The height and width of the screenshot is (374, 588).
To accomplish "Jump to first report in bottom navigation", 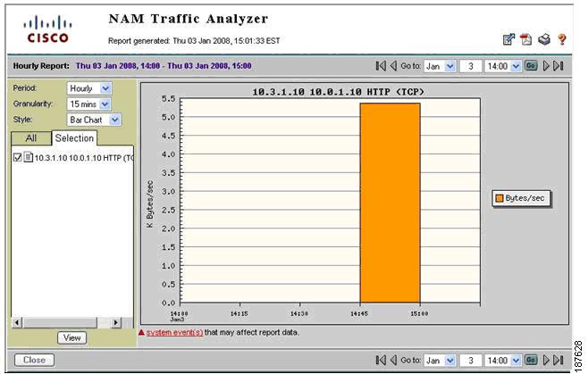I will click(x=381, y=360).
